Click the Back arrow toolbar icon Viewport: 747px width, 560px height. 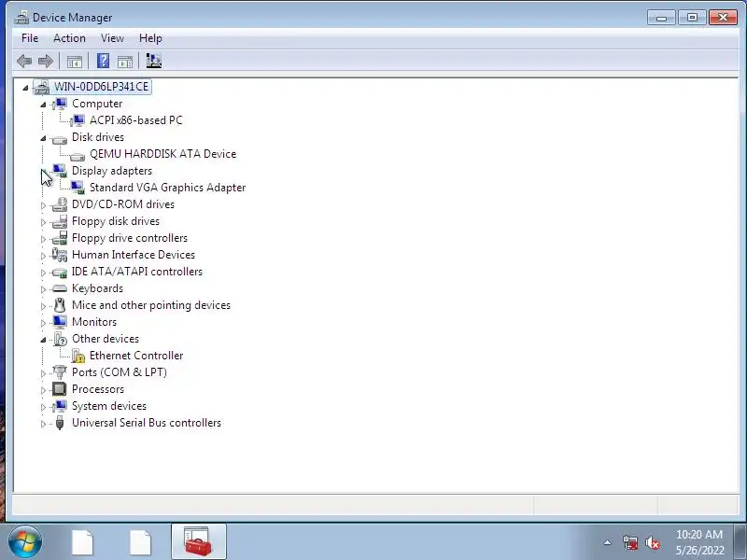coord(24,61)
